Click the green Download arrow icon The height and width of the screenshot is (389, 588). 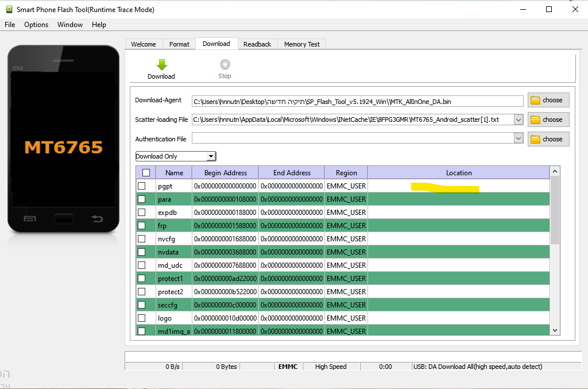(161, 64)
